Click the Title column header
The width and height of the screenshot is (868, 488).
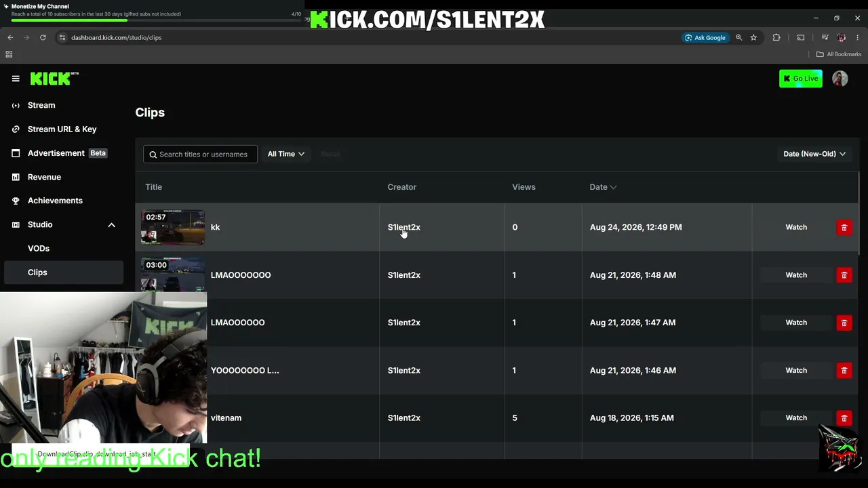pos(153,187)
